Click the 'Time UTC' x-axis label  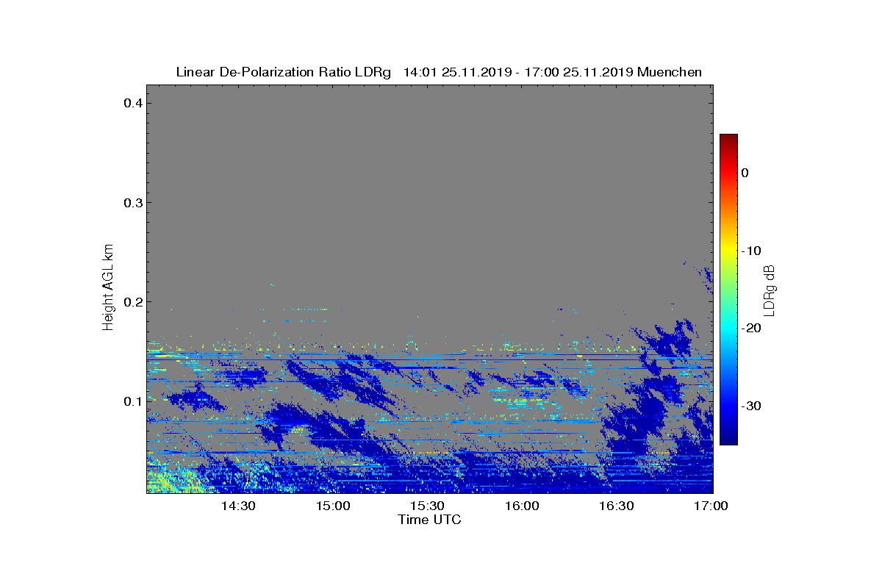[x=429, y=520]
